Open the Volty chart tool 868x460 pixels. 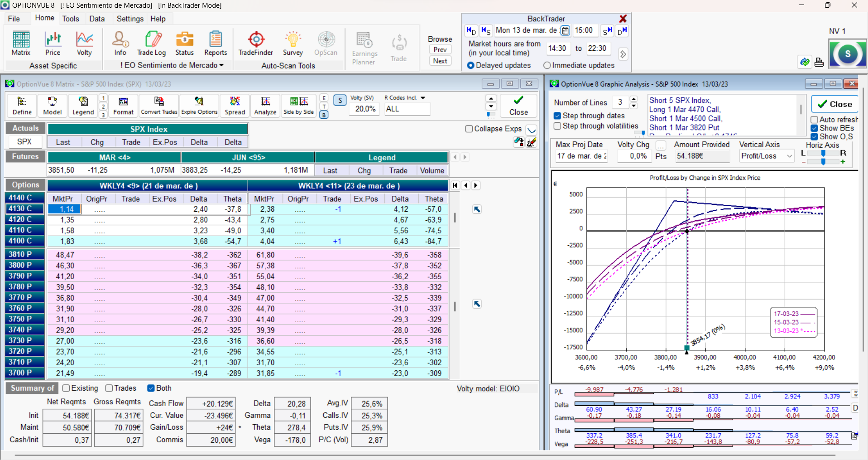(x=84, y=44)
